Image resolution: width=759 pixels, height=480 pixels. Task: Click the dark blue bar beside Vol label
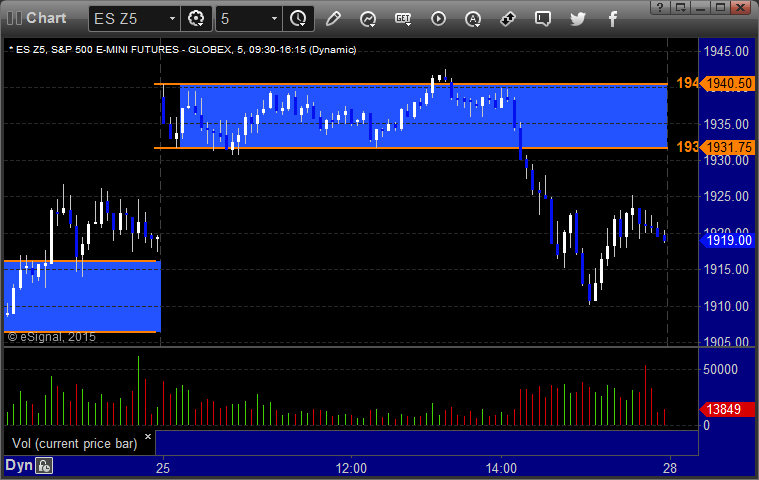[427, 443]
